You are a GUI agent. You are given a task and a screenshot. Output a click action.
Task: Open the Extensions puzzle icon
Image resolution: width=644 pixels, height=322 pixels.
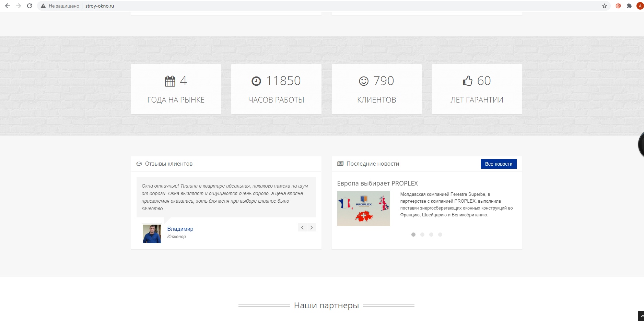[x=629, y=6]
